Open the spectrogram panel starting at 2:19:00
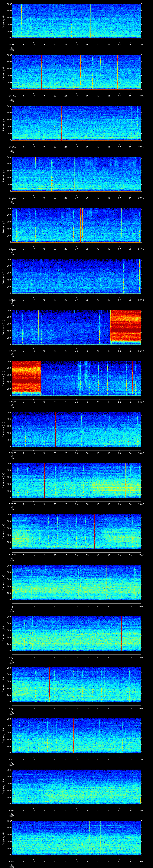The height and width of the screenshot is (868, 153). (x=76, y=174)
